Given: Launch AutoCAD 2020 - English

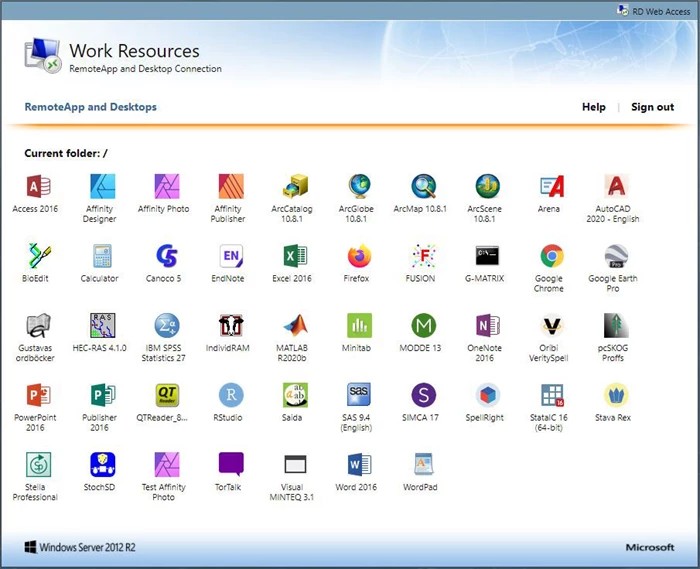Looking at the screenshot, I should point(616,186).
